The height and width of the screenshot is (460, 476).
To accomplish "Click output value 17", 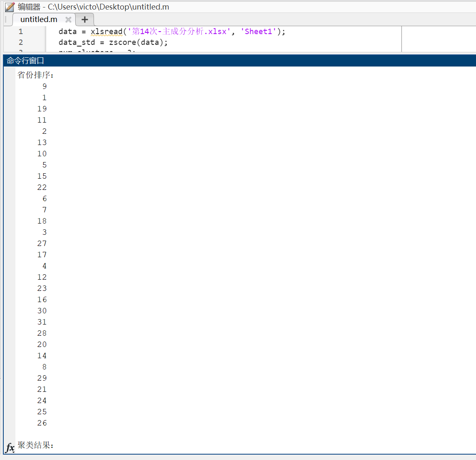I will point(42,255).
